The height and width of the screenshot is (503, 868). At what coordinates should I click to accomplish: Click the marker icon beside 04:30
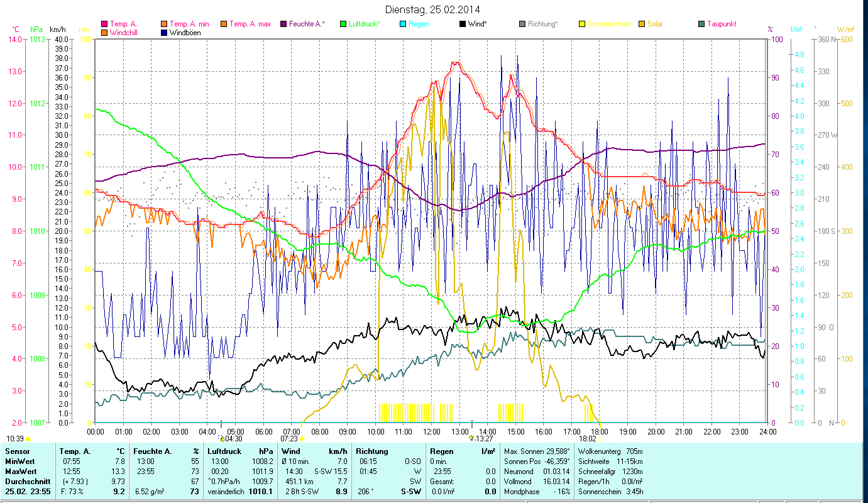click(221, 438)
